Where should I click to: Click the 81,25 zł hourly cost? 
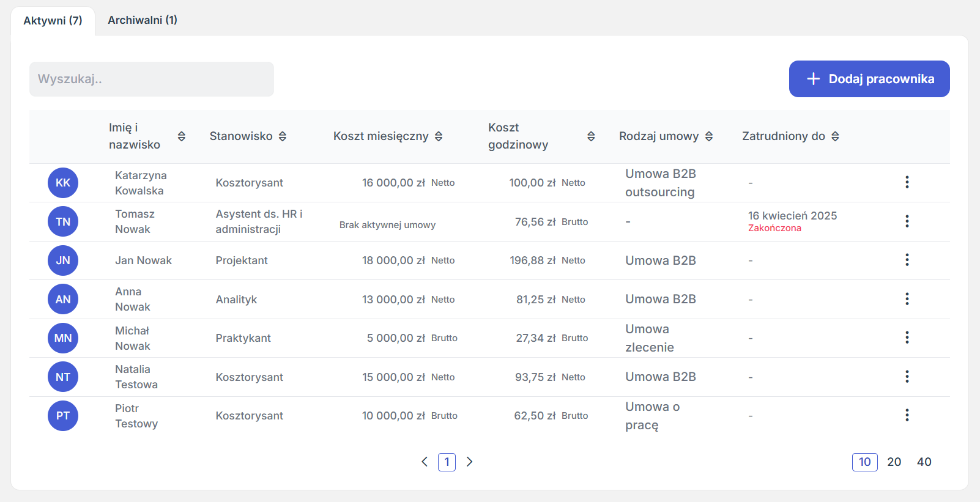coord(536,300)
